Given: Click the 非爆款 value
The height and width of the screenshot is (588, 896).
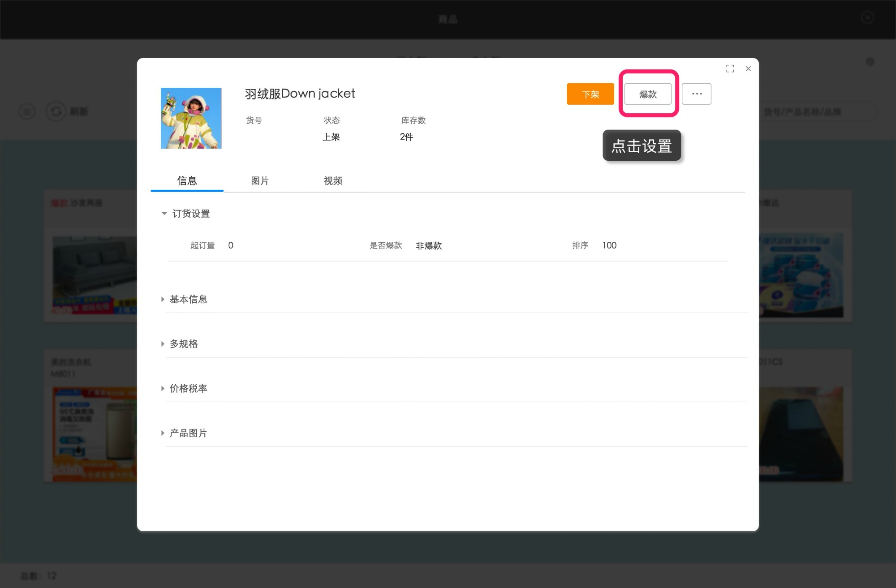Looking at the screenshot, I should [429, 245].
